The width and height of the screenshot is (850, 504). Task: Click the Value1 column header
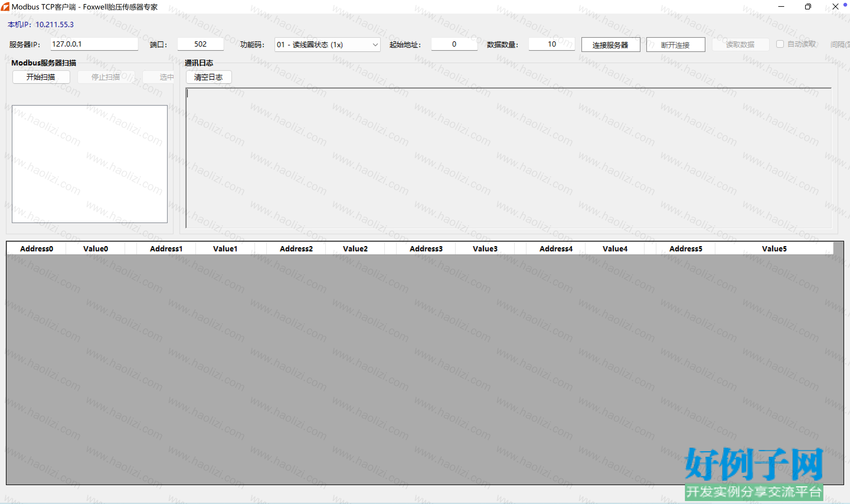pyautogui.click(x=225, y=248)
